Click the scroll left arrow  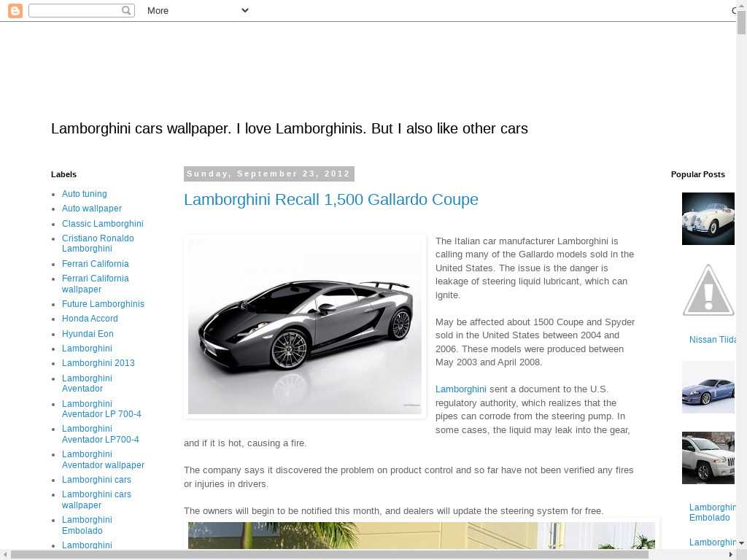[4, 555]
